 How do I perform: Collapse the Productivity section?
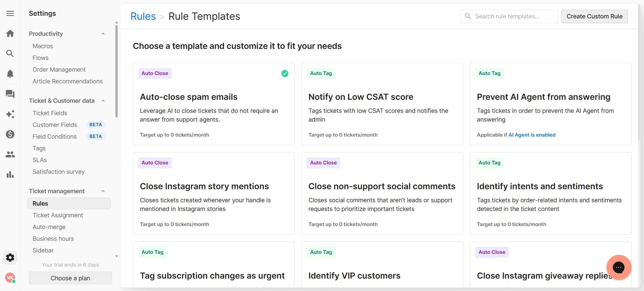(x=103, y=33)
